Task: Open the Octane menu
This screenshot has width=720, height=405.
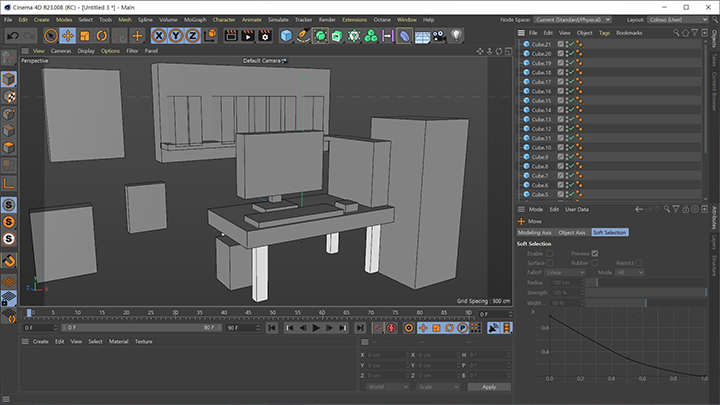Action: [382, 20]
